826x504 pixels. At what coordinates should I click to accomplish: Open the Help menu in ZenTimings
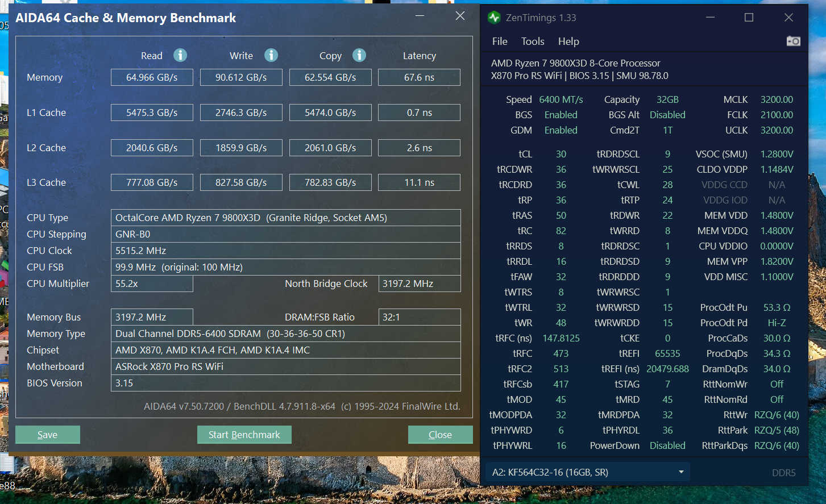568,41
